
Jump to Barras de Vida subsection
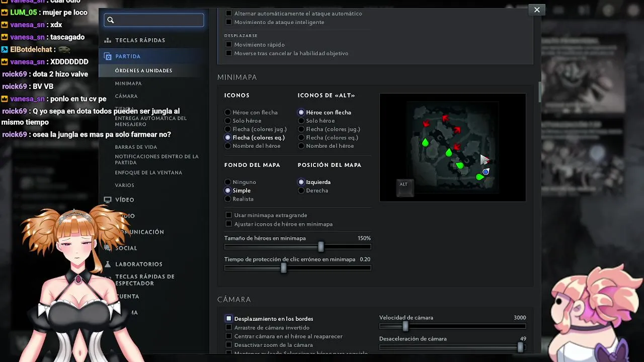point(136,147)
